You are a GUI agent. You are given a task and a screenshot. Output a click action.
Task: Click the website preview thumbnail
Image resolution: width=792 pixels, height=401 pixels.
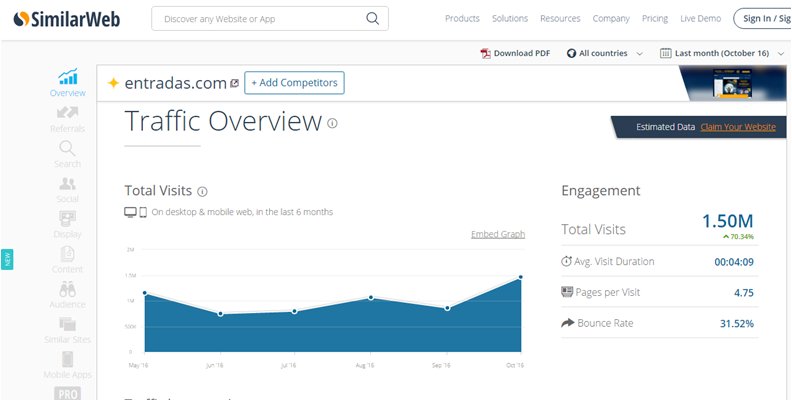[732, 83]
